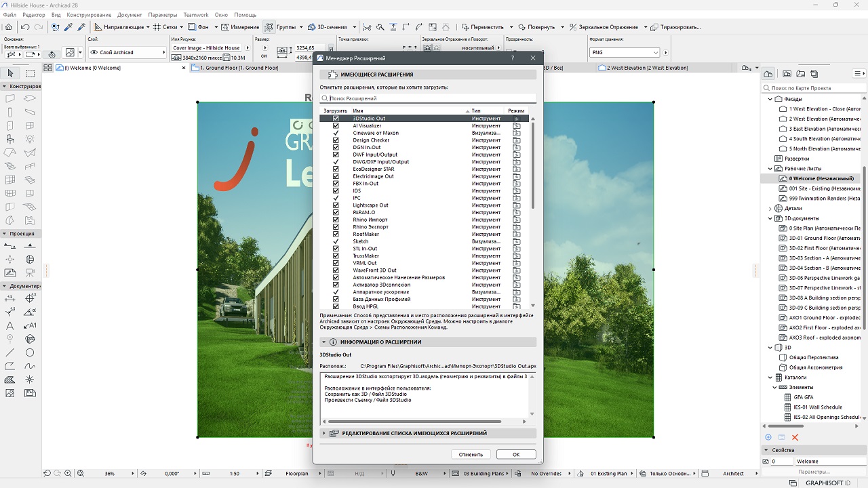
Task: Select the Circle tool in toolbox
Action: point(30,352)
